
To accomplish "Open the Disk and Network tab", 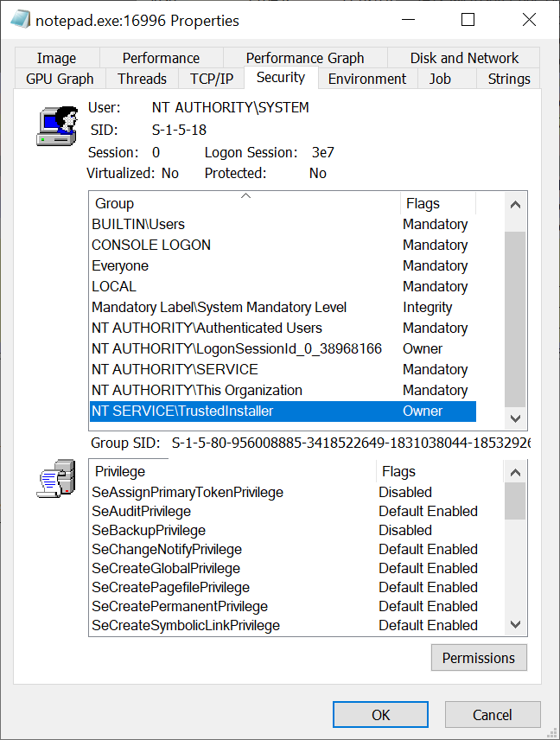I will [463, 57].
